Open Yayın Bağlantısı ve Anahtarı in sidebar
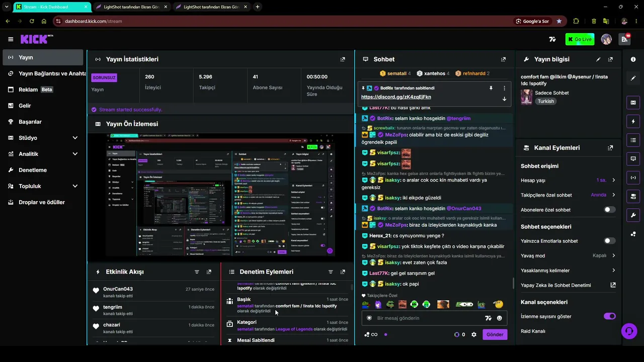The height and width of the screenshot is (362, 644). coord(44,73)
